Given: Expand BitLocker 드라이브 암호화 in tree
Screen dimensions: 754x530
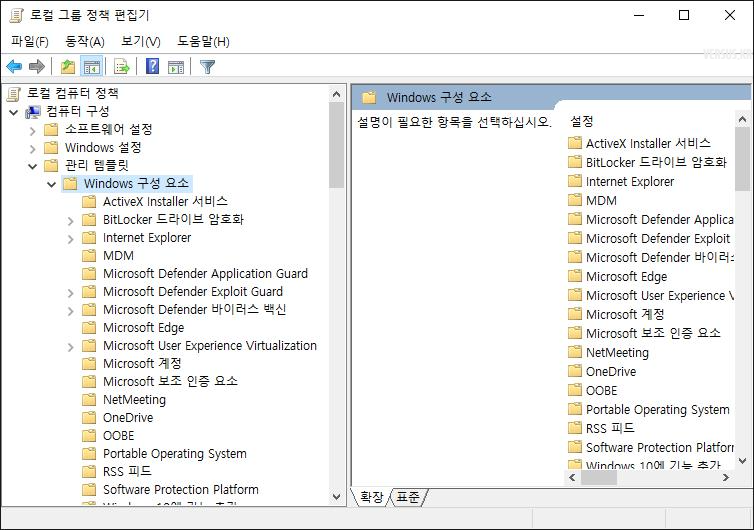Looking at the screenshot, I should [71, 221].
